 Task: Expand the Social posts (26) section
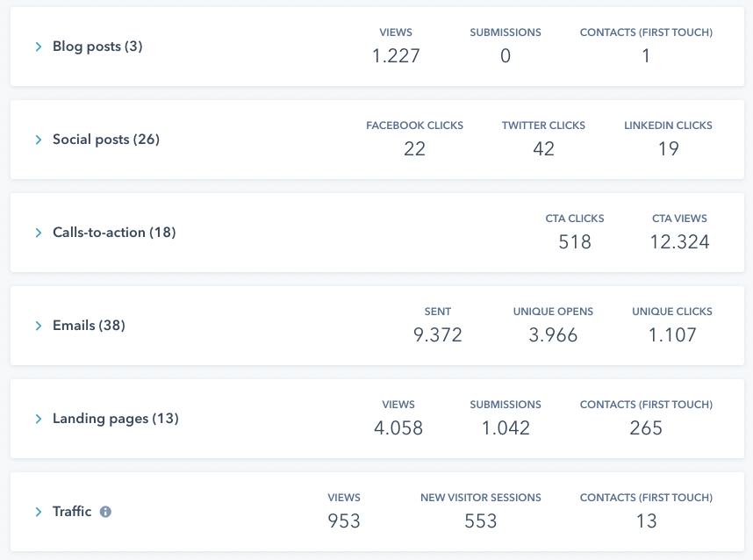[x=37, y=140]
